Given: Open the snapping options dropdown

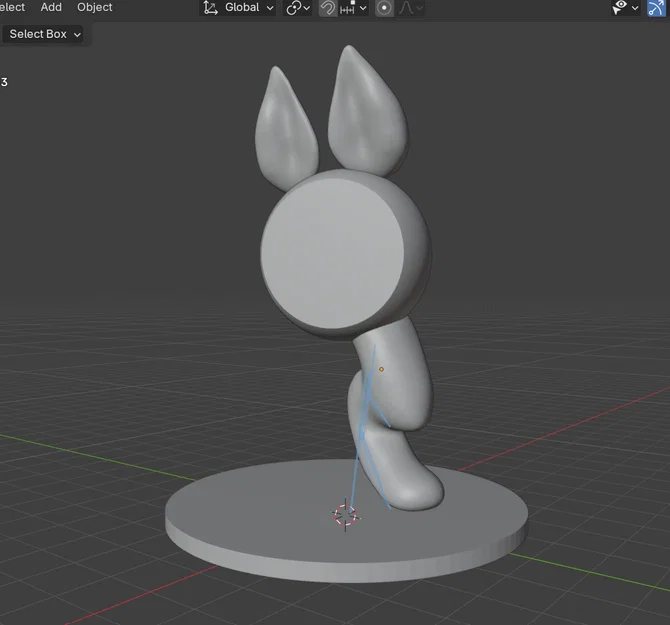Looking at the screenshot, I should tap(353, 8).
